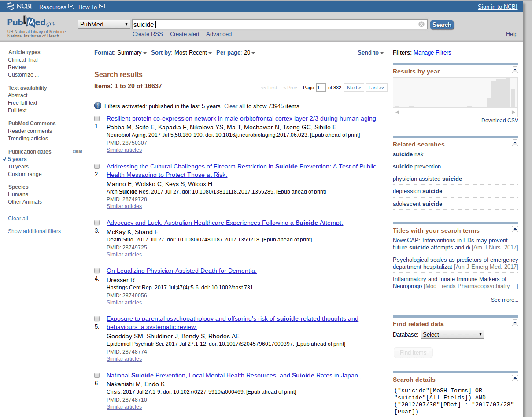The height and width of the screenshot is (417, 532).
Task: Collapse the Search details panel
Action: click(515, 378)
